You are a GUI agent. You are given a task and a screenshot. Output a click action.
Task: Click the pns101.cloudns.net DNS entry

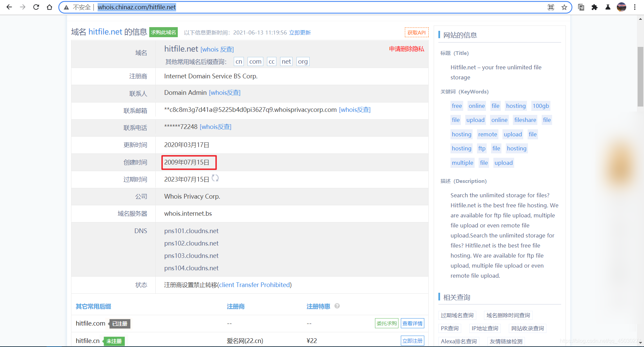pyautogui.click(x=191, y=231)
